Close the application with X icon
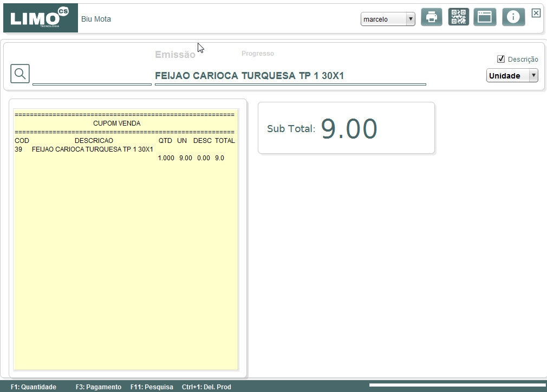This screenshot has width=547, height=392. (x=536, y=13)
